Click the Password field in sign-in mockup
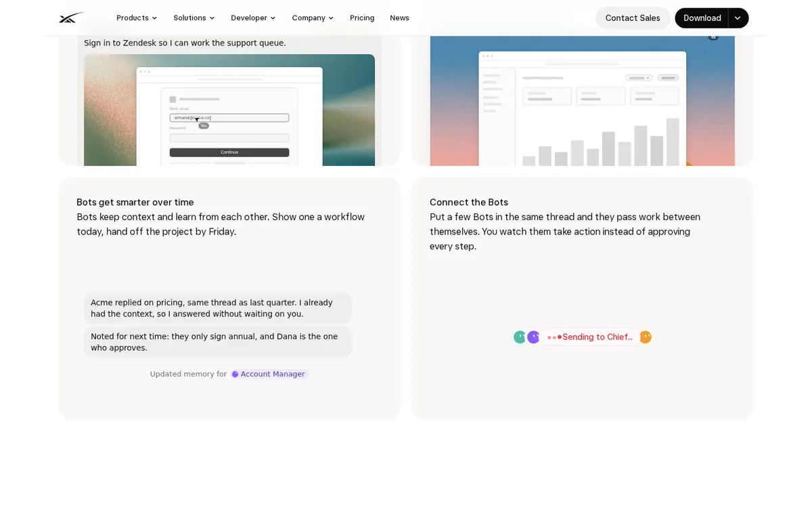The width and height of the screenshot is (812, 508). click(x=229, y=137)
